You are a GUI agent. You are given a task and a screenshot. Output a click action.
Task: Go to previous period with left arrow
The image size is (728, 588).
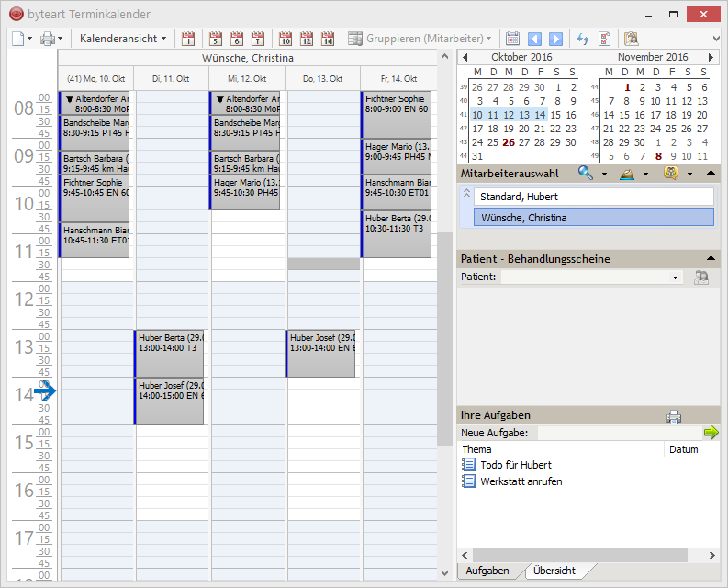pyautogui.click(x=535, y=39)
